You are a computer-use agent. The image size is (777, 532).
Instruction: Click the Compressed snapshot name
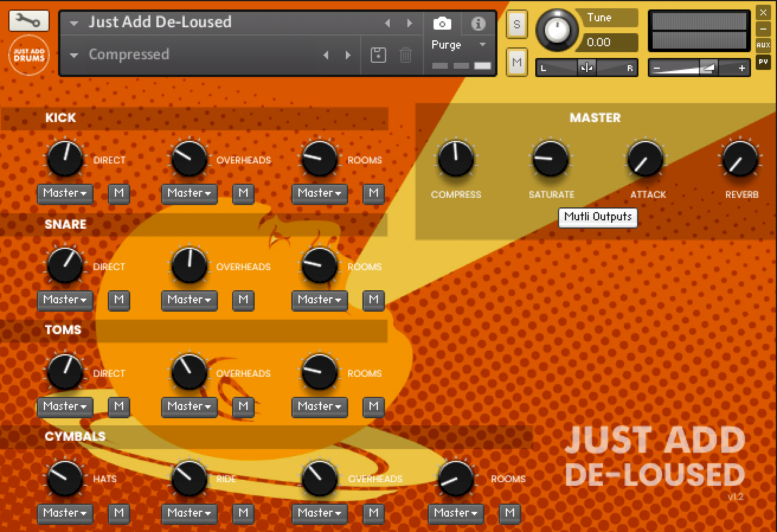129,55
